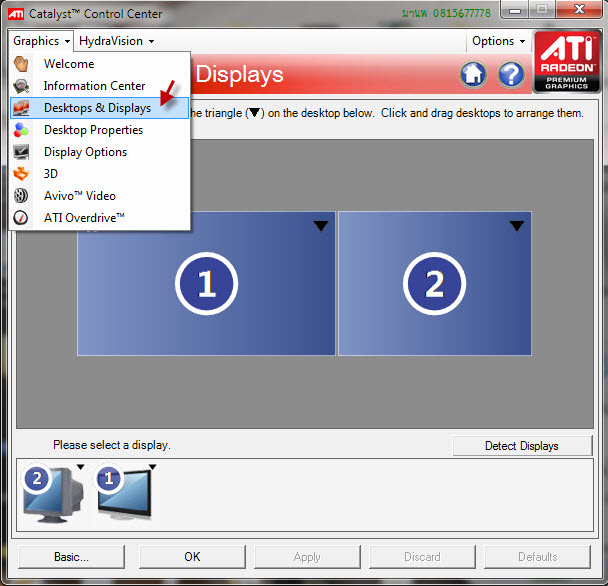Click the Home button icon

click(x=473, y=74)
